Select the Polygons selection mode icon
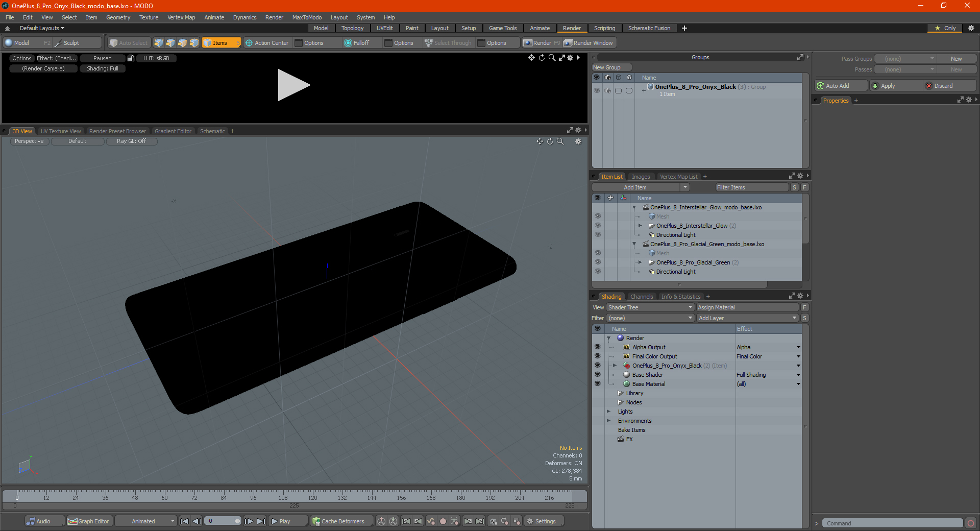 182,43
